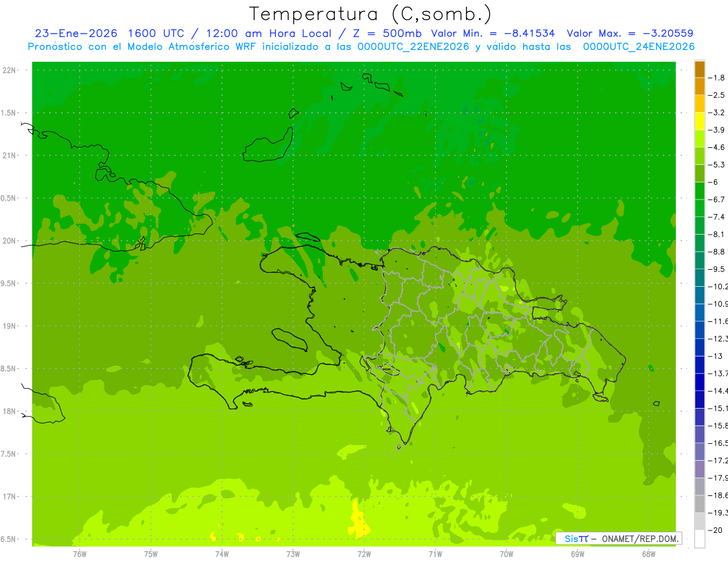Click the '-2.5' colorbar value
This screenshot has height=562, width=728.
[x=718, y=95]
